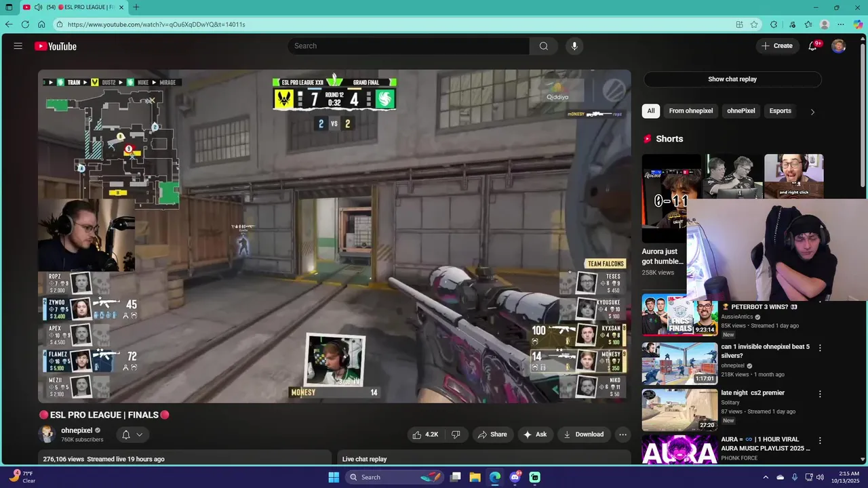
Task: Open options for AURA playlist video
Action: [820, 441]
